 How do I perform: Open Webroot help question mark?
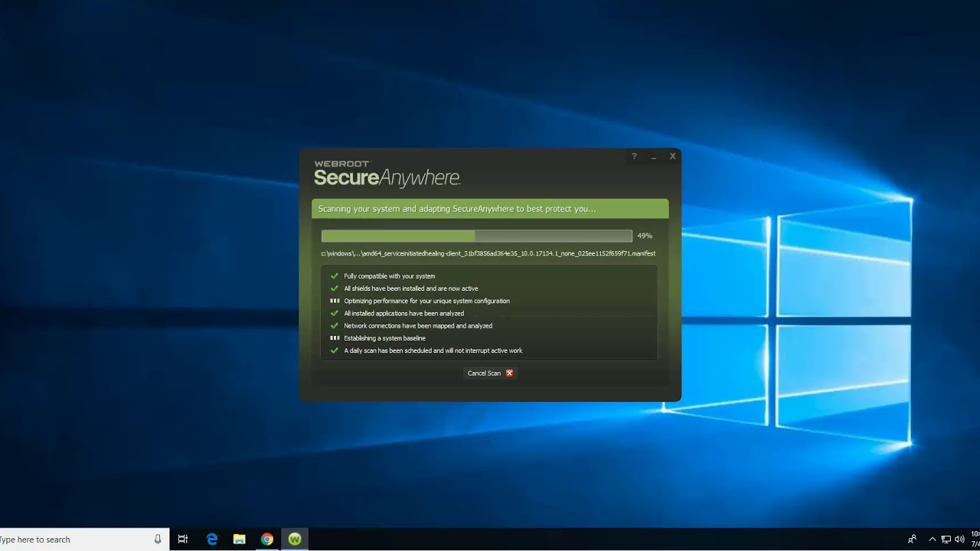tap(634, 157)
